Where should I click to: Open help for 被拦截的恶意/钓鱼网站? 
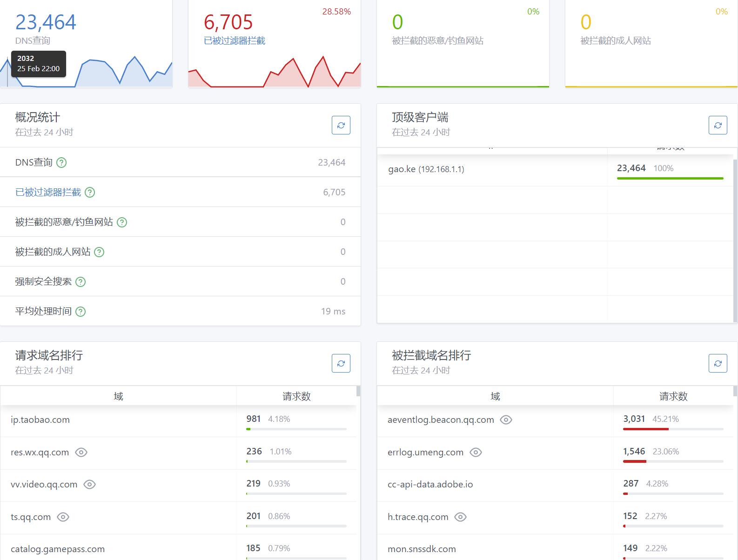coord(122,222)
